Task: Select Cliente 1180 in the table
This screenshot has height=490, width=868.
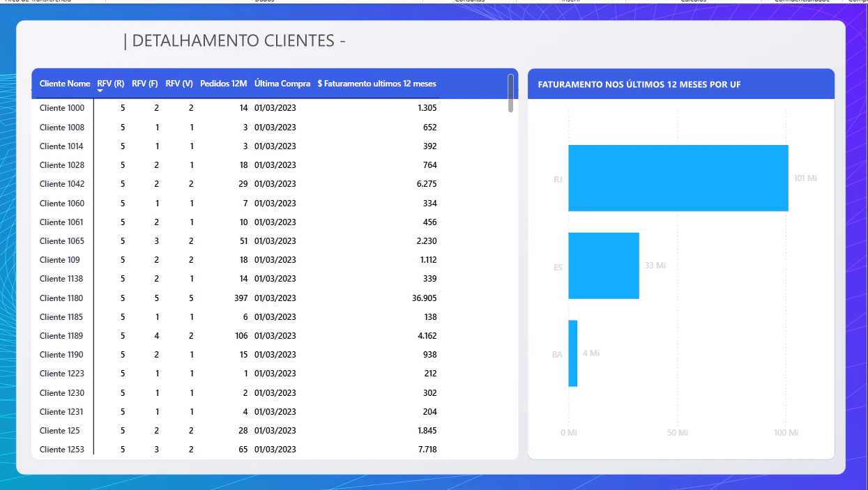Action: [x=61, y=298]
